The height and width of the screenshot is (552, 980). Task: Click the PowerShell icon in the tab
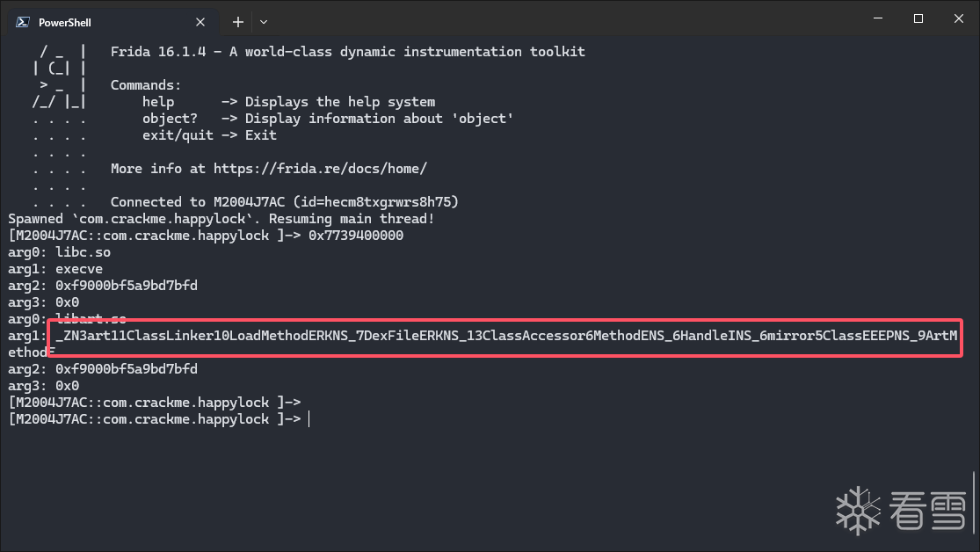(x=24, y=22)
